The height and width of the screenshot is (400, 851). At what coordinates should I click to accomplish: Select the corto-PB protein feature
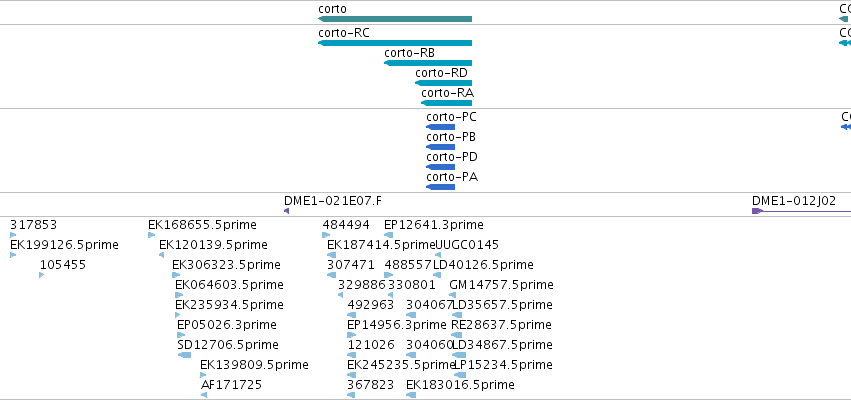441,147
